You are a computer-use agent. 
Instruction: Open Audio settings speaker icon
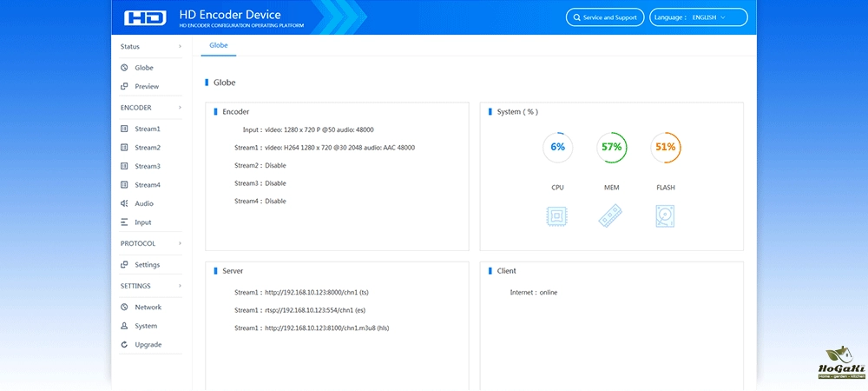[x=125, y=203]
